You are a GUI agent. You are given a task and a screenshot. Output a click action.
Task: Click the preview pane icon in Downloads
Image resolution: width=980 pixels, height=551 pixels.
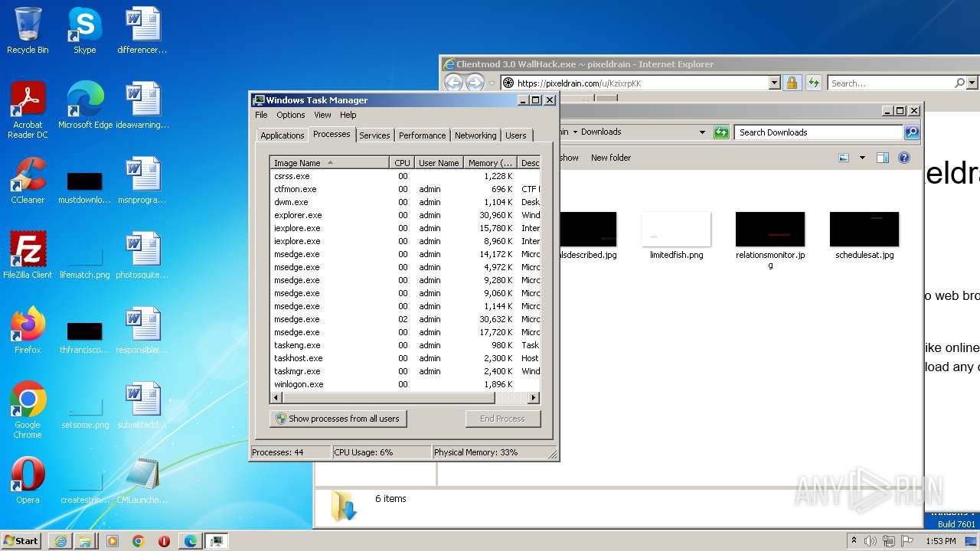[x=882, y=158]
